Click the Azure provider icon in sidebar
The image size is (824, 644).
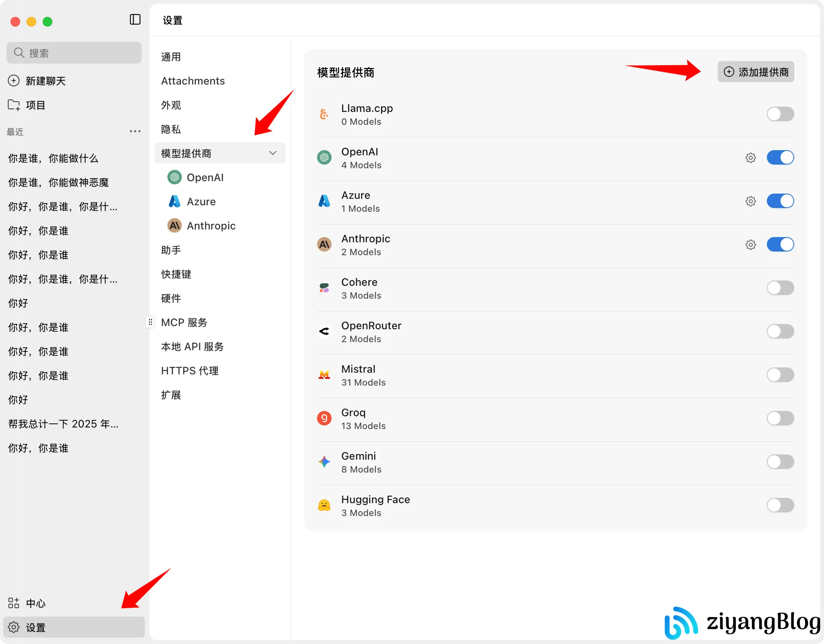174,201
